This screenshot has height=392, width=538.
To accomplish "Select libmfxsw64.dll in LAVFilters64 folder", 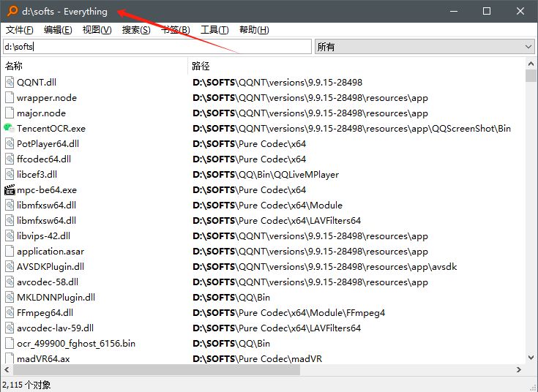I will 47,221.
